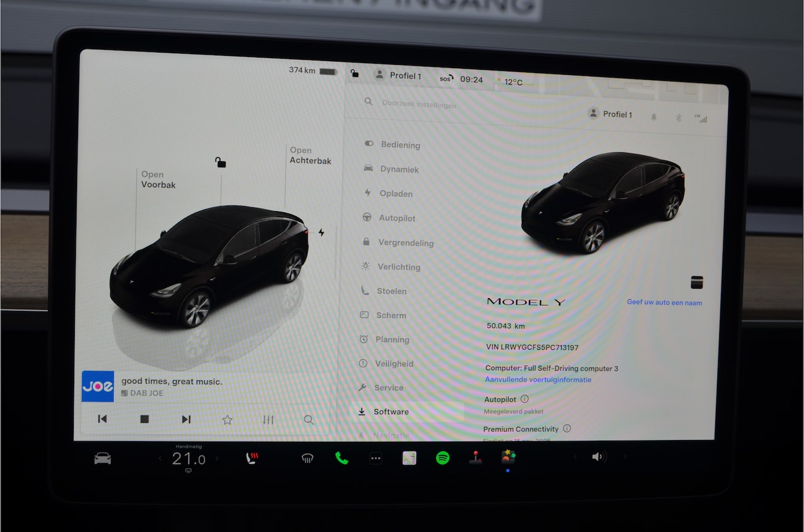Open the 'Aanvullende voertuiginformatie' link
804x532 pixels.
point(538,380)
